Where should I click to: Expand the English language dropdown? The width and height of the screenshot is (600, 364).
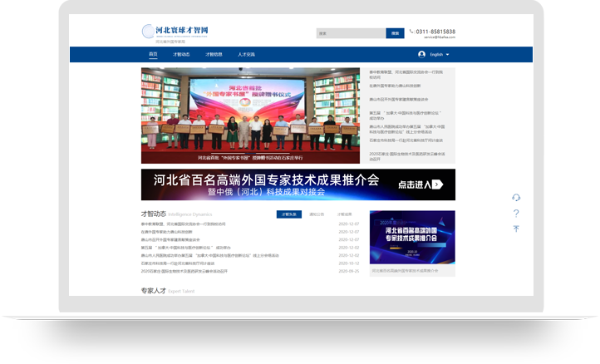[440, 54]
